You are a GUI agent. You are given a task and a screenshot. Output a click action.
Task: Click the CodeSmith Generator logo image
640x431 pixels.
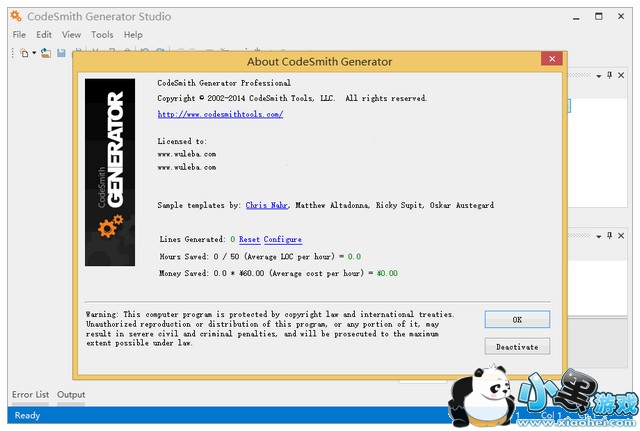coord(110,172)
